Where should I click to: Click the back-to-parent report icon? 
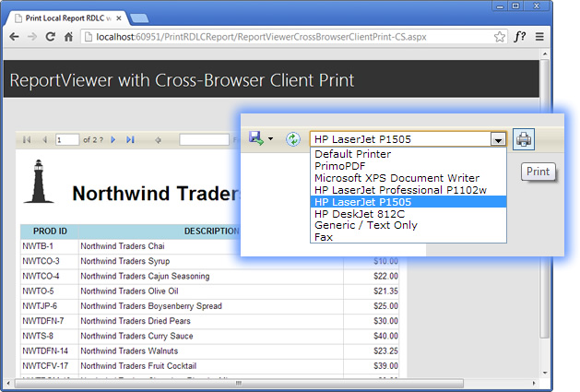click(158, 140)
